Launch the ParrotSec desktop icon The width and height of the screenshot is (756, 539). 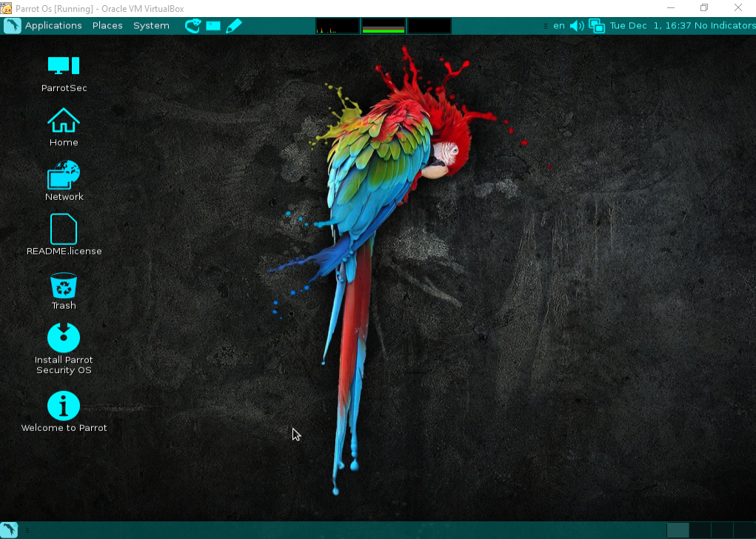tap(63, 70)
